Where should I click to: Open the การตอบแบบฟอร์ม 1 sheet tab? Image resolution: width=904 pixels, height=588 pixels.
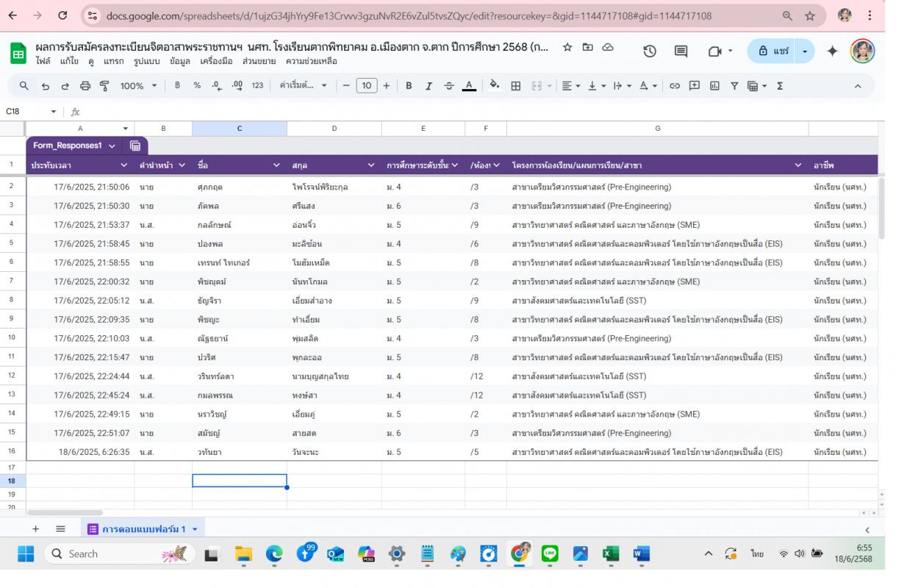pyautogui.click(x=143, y=529)
